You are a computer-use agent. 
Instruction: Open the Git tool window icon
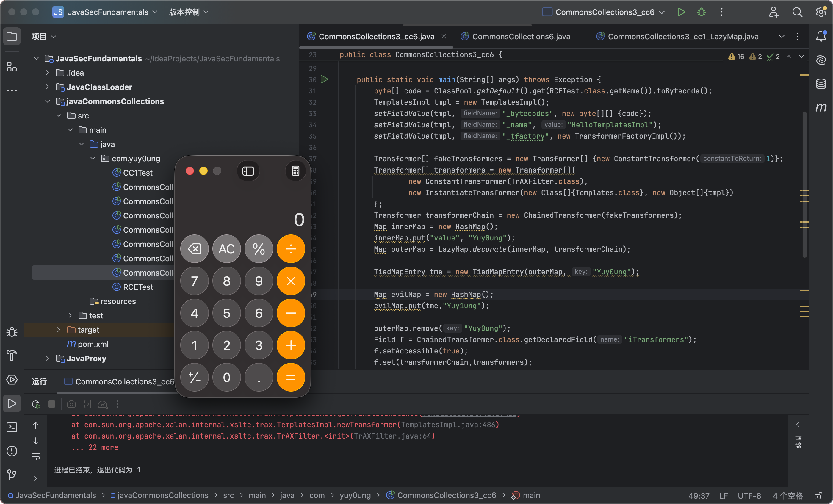coord(12,475)
